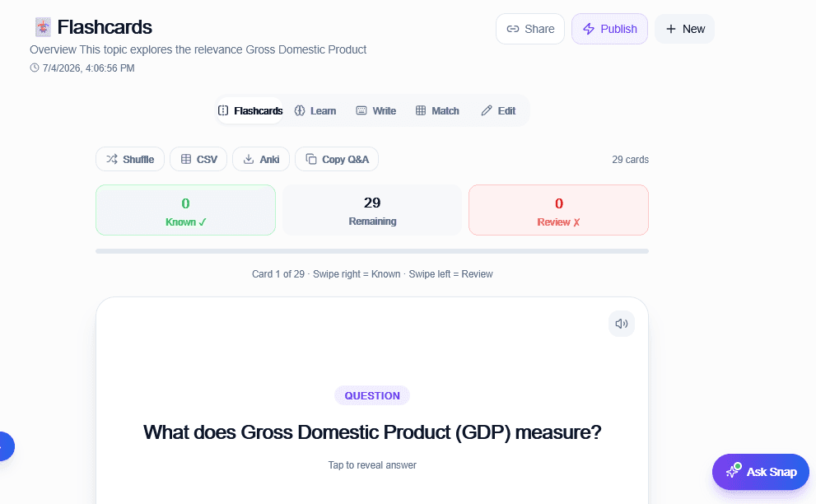Switch to the Write tab

[375, 111]
